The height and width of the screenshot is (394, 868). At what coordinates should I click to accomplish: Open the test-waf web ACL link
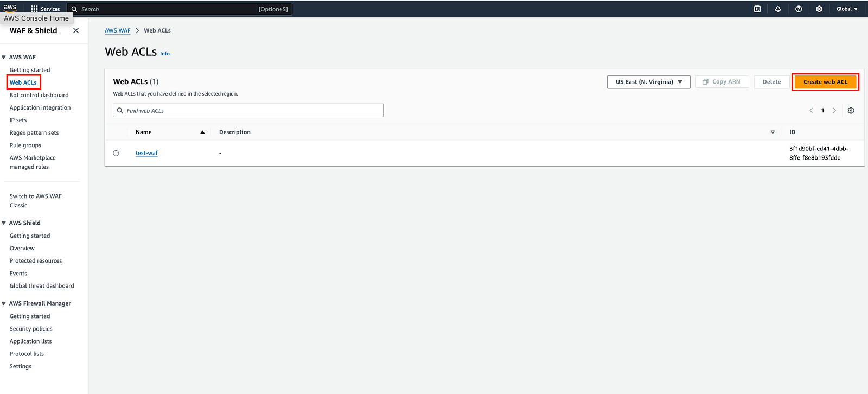click(x=146, y=154)
